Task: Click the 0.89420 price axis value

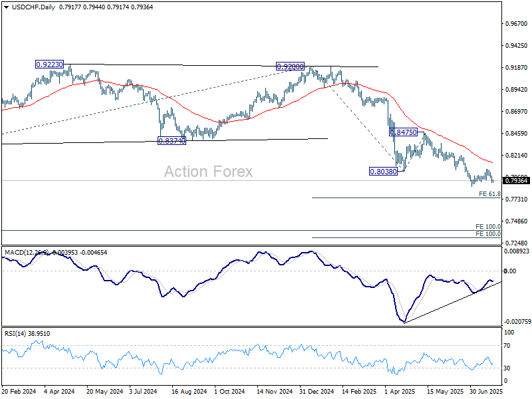Action: [x=516, y=90]
